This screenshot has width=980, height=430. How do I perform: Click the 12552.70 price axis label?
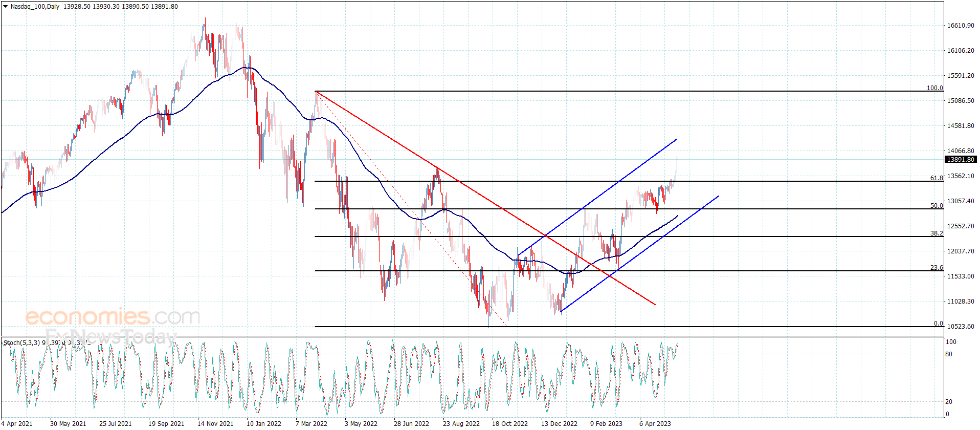point(961,226)
